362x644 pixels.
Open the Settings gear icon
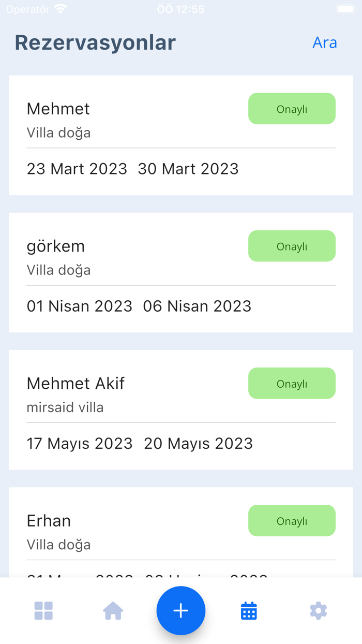[x=318, y=611]
